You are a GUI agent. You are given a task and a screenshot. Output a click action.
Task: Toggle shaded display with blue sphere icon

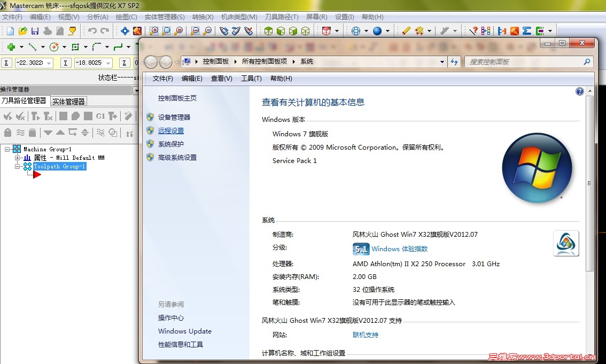click(x=379, y=30)
